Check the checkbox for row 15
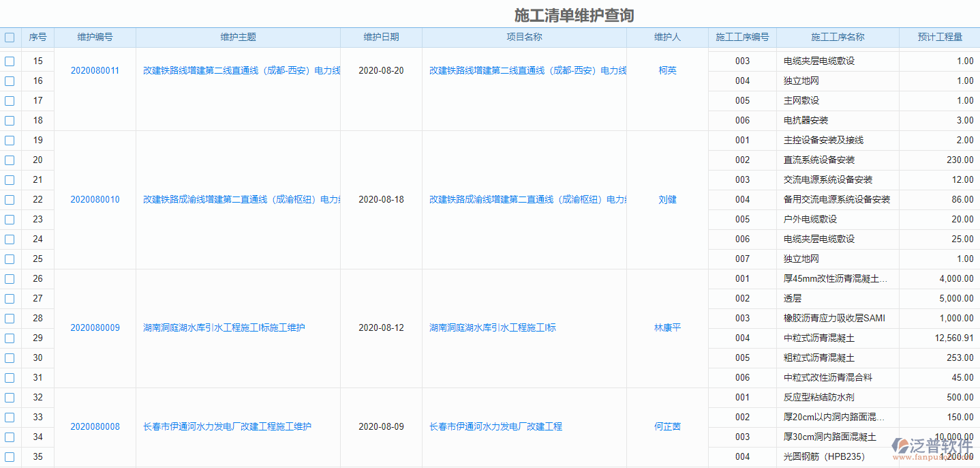980x468 pixels. pyautogui.click(x=10, y=61)
